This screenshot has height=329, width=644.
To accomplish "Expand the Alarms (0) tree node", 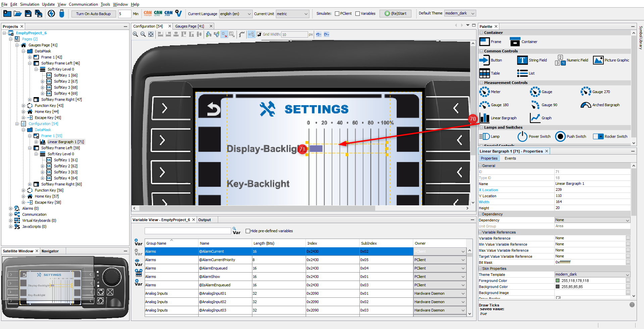I will [x=11, y=208].
